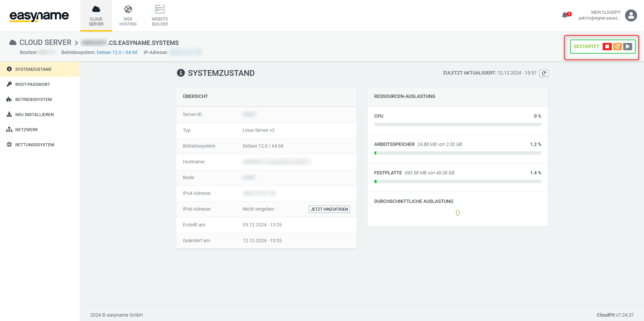Open the Rettungssystem sidebar entry

click(35, 145)
